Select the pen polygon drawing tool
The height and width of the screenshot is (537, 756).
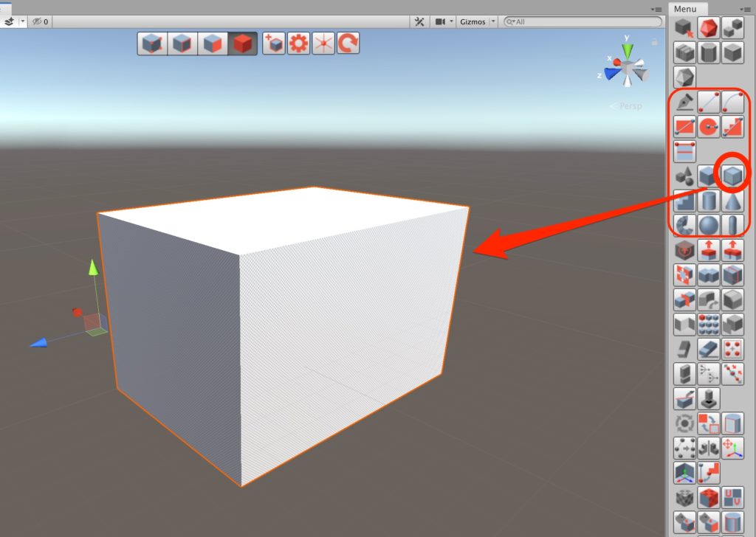tap(685, 102)
